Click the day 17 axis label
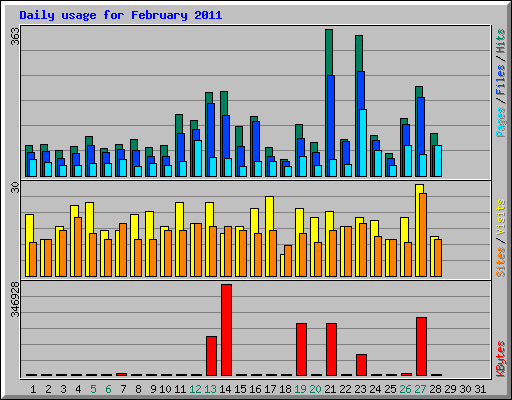The image size is (512, 400). (x=270, y=389)
